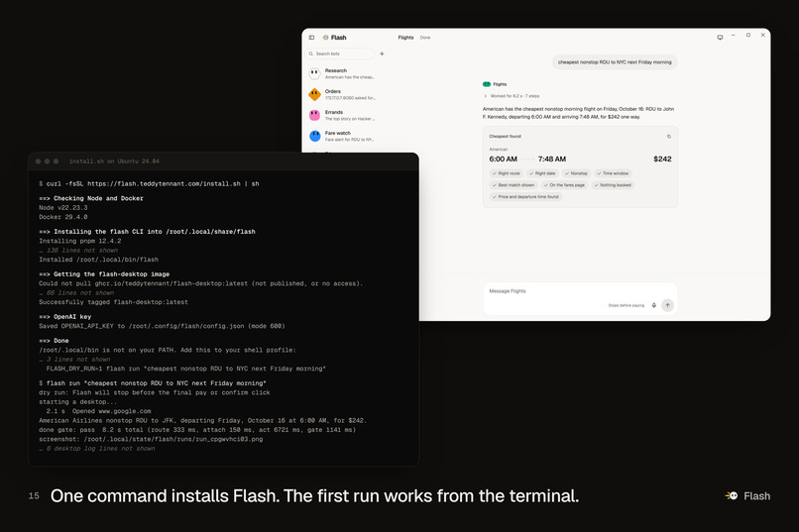The image size is (799, 532).
Task: Click '136 lines not shown' in terminal
Action: click(x=78, y=250)
